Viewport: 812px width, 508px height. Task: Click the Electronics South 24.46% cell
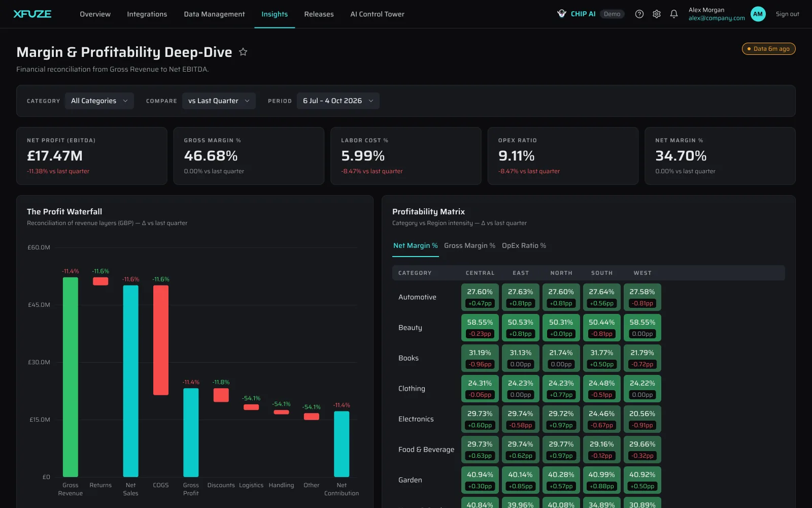pyautogui.click(x=602, y=419)
